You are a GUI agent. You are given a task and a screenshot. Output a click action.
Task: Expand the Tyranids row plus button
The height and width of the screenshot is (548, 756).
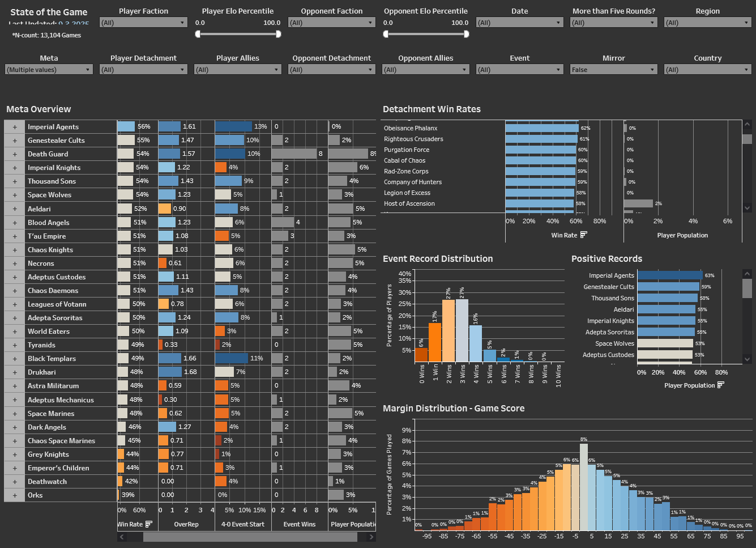pyautogui.click(x=15, y=345)
